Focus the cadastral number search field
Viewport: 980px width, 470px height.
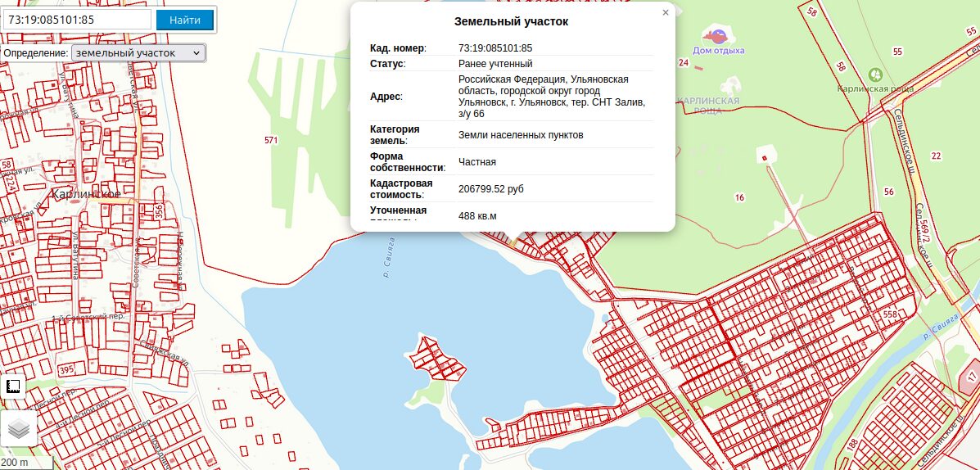(78, 20)
